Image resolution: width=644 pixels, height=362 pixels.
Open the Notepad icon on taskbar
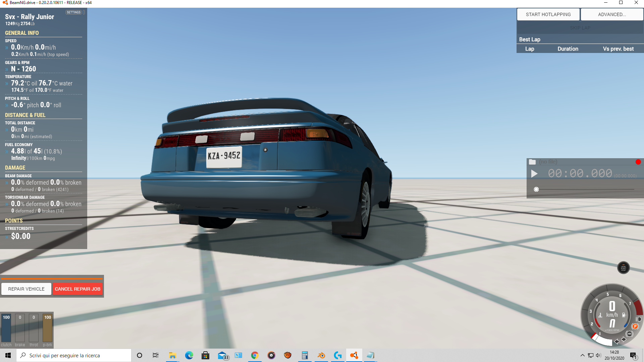coord(370,355)
